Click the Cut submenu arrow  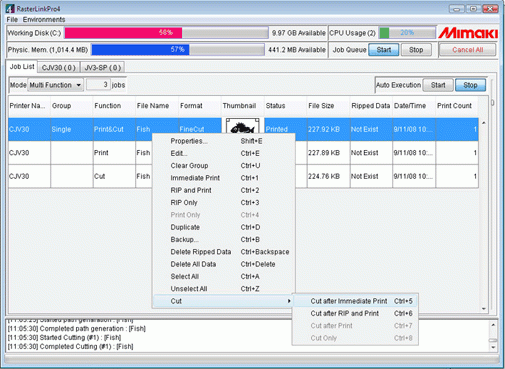[x=289, y=301]
